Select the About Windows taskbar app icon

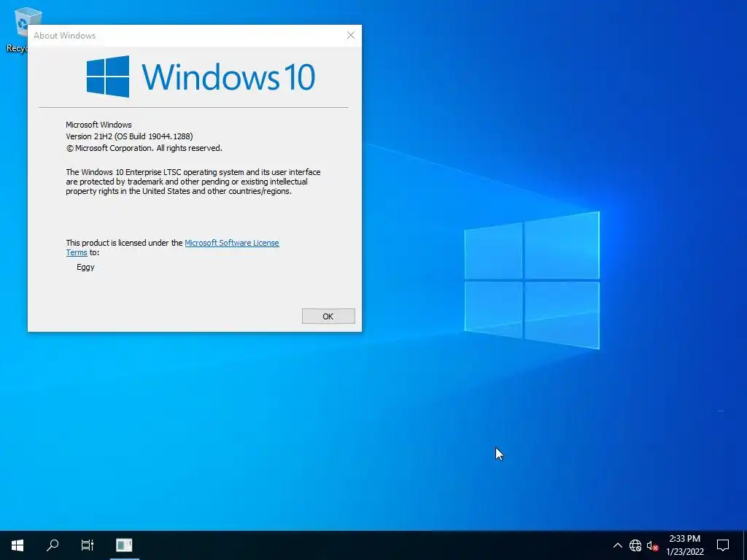point(124,545)
